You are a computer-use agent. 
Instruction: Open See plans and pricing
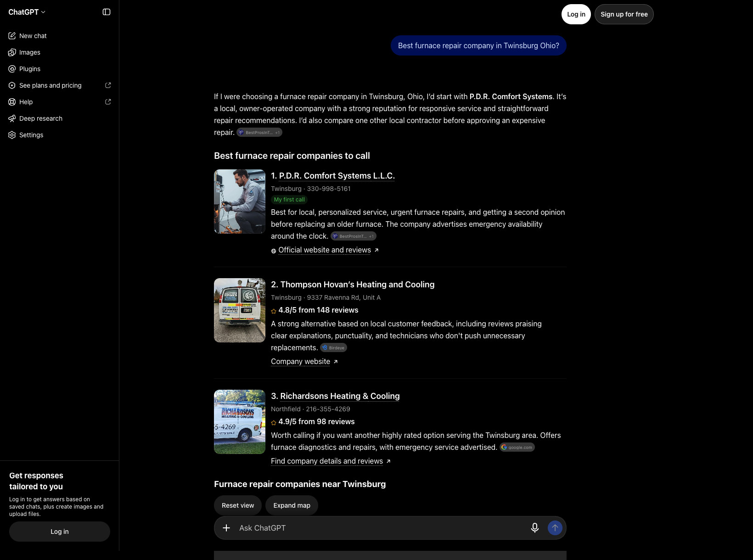[x=60, y=85]
